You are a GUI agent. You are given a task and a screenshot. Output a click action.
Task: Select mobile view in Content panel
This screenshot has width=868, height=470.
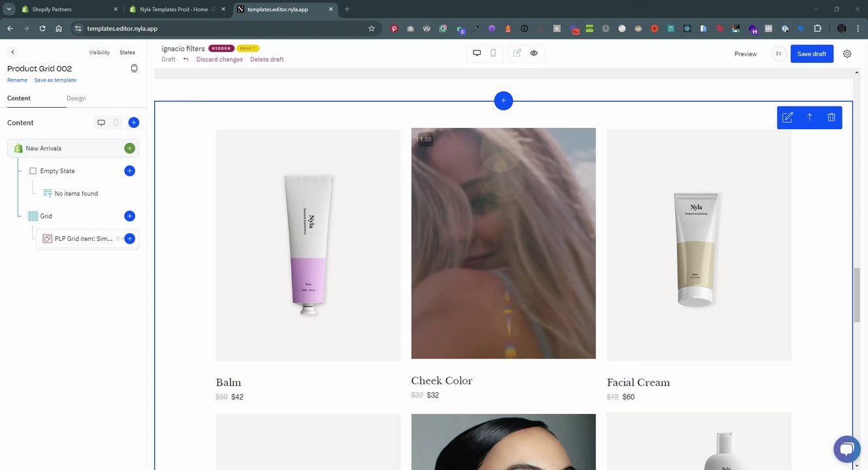click(x=116, y=123)
